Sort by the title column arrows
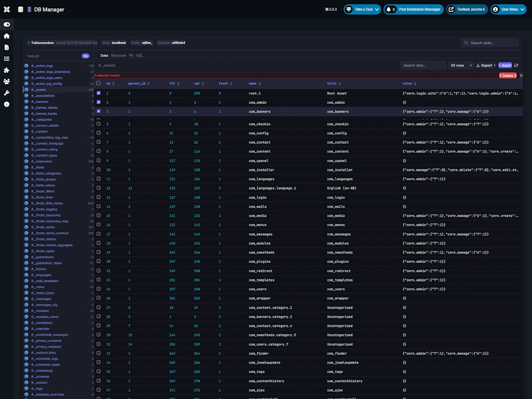Image resolution: width=532 pixels, height=399 pixels. coord(340,84)
